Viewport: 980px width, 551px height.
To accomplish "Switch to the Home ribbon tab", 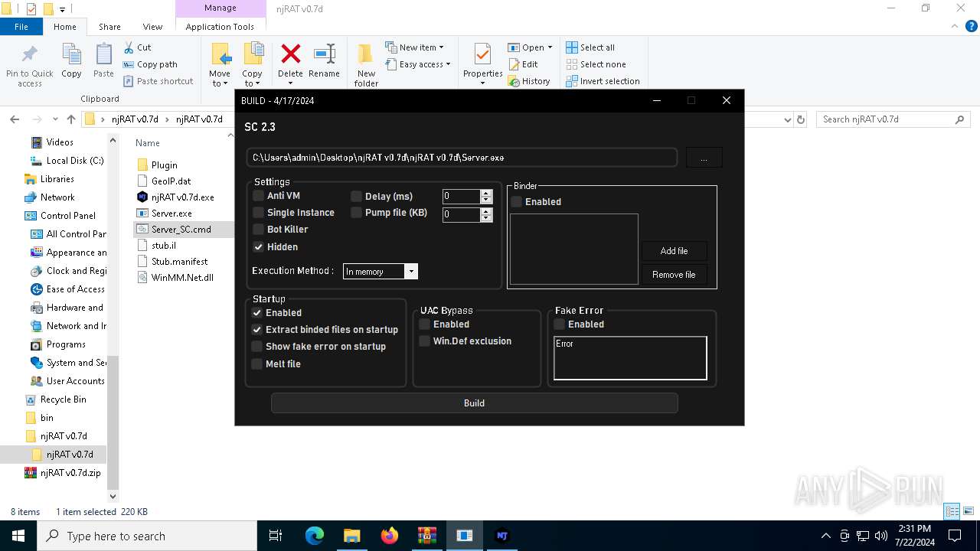I will [x=65, y=27].
